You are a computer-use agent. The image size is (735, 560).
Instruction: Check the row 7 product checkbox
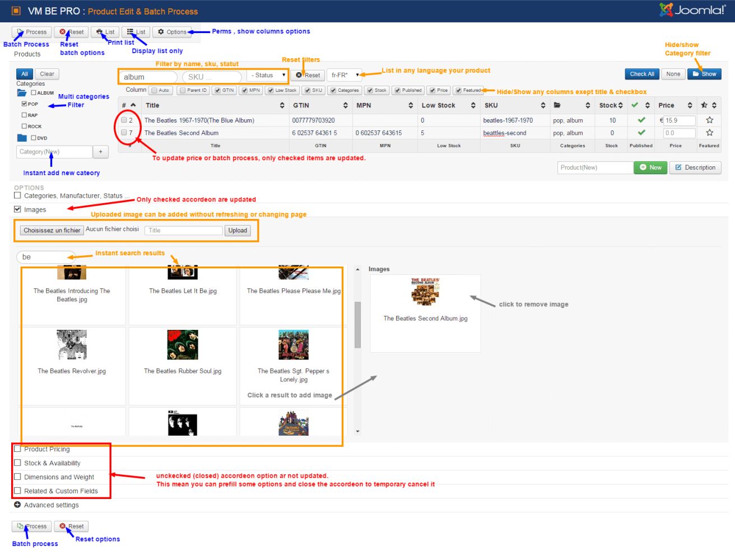pyautogui.click(x=124, y=133)
